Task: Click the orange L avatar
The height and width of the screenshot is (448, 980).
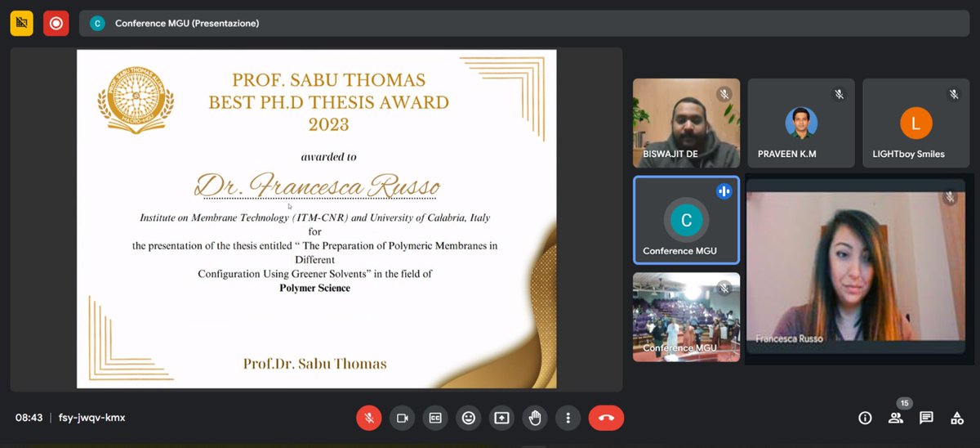Action: pyautogui.click(x=915, y=123)
